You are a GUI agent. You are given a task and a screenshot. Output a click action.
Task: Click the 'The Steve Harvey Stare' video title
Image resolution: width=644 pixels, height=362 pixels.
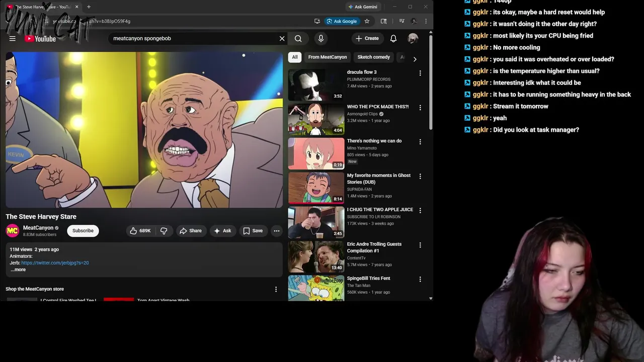pyautogui.click(x=41, y=217)
